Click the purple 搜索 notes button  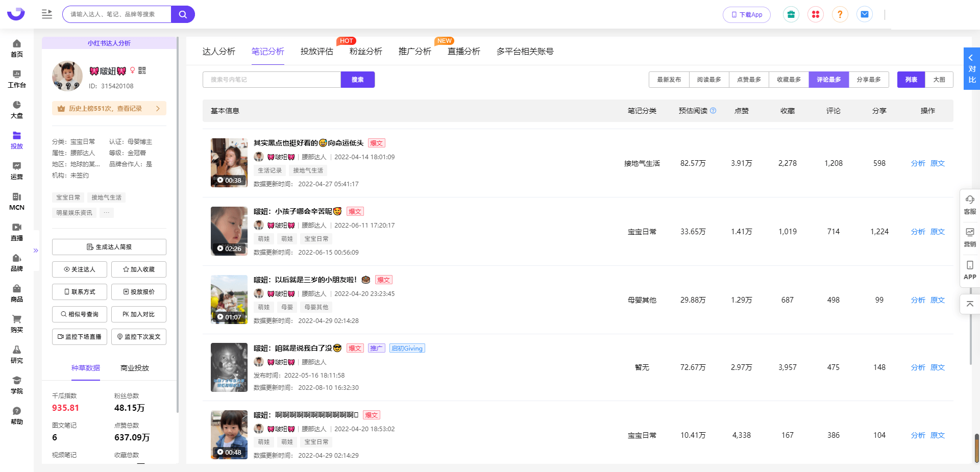358,80
